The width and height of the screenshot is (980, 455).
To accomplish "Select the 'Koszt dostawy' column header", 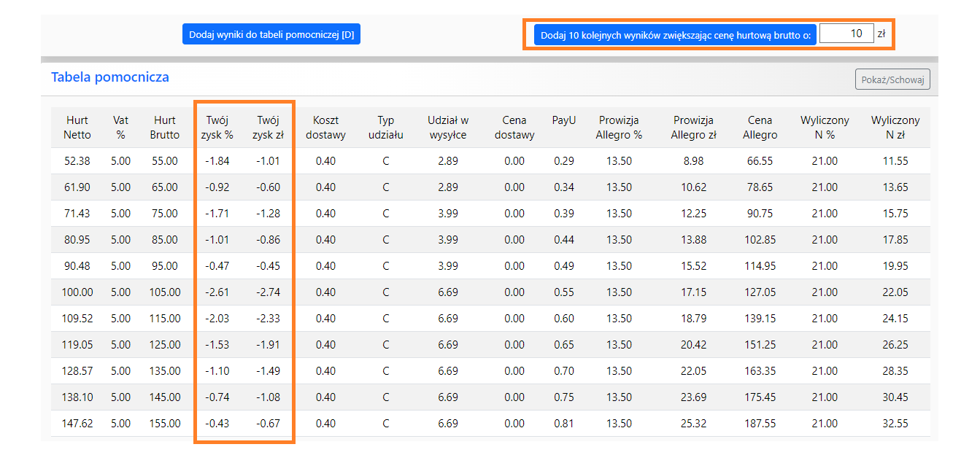I will pos(326,128).
